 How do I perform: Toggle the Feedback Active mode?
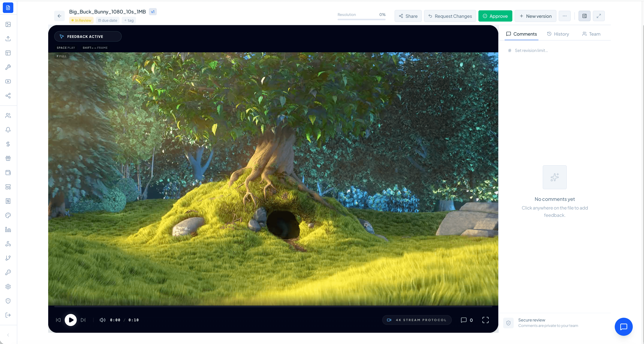coord(88,37)
